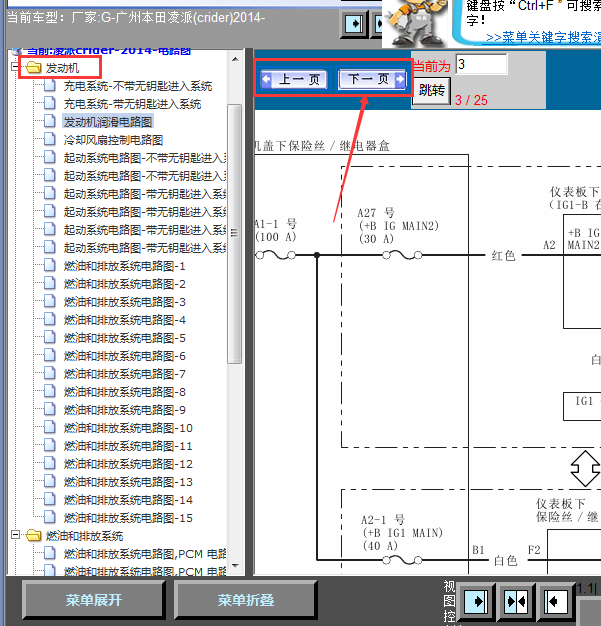Viewport: 601px width, 626px height.
Task: Open 燃油和排放系统电路图-7
Action: click(x=125, y=374)
